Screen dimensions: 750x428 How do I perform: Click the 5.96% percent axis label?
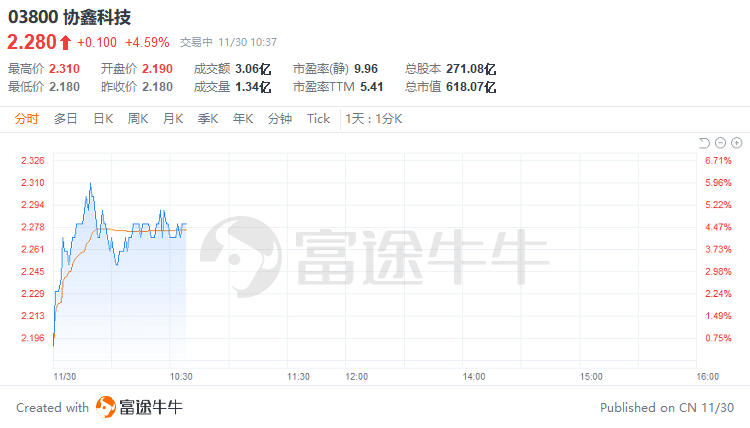click(718, 183)
